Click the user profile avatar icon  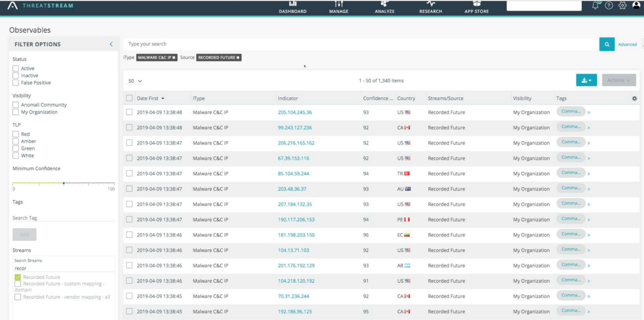636,6
